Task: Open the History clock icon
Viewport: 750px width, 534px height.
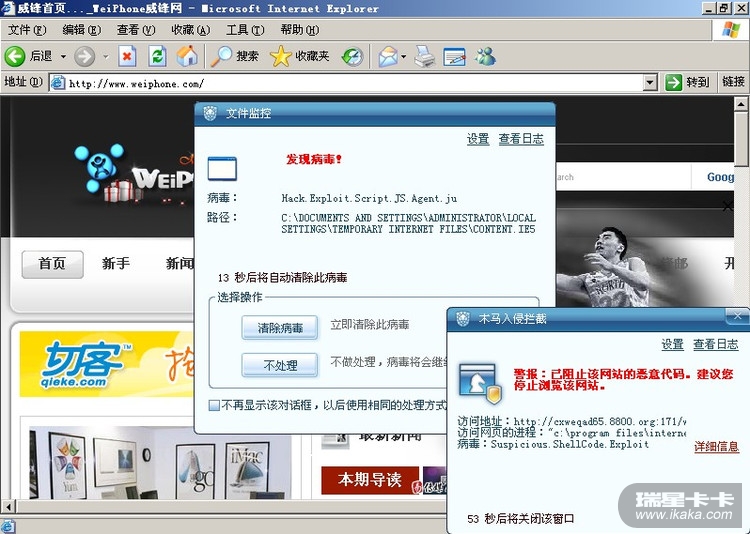Action: 353,56
